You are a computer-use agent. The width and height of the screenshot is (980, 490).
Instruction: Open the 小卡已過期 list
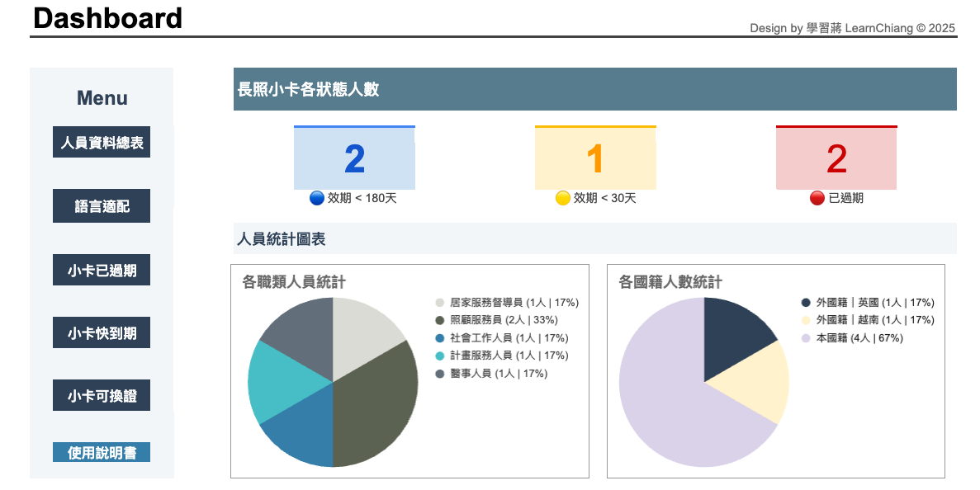102,270
